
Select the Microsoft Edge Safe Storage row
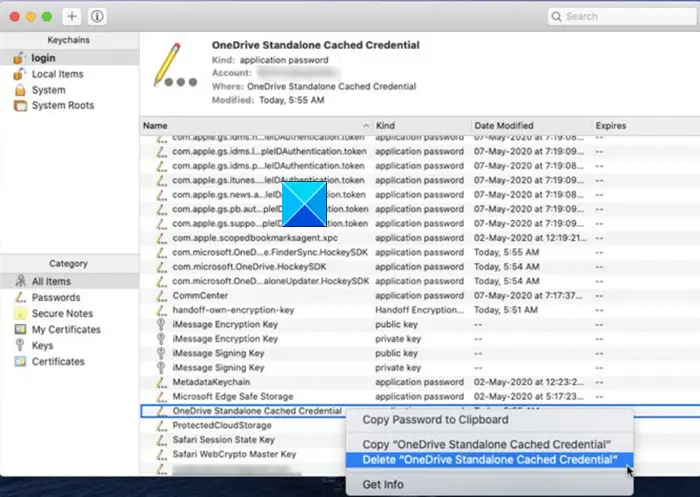[420, 397]
